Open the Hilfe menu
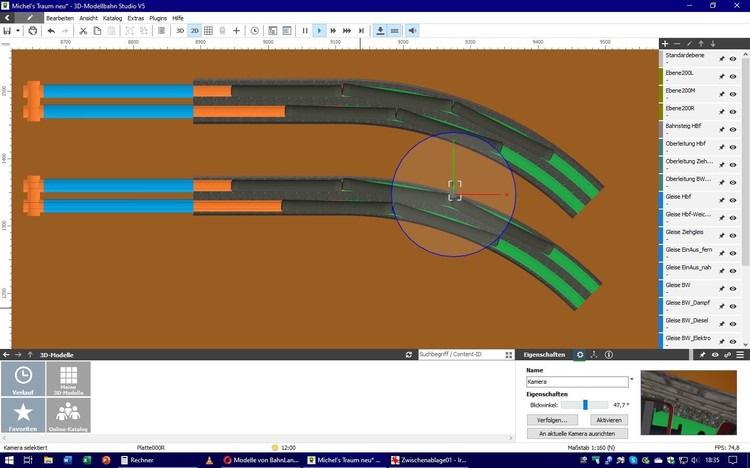The image size is (750, 468). pos(178,18)
